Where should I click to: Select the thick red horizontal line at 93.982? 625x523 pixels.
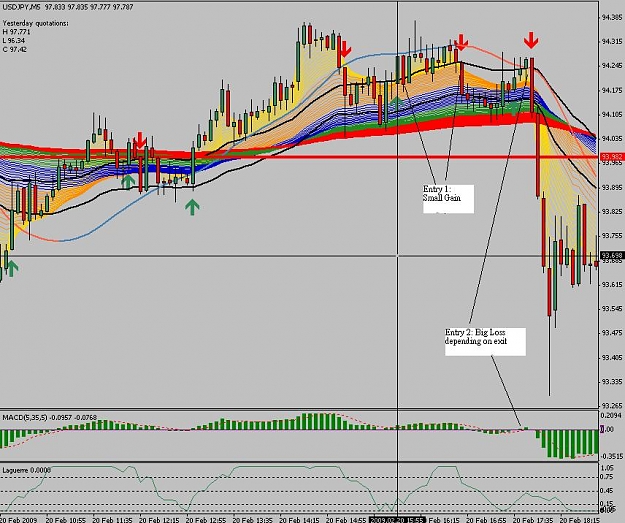[299, 157]
